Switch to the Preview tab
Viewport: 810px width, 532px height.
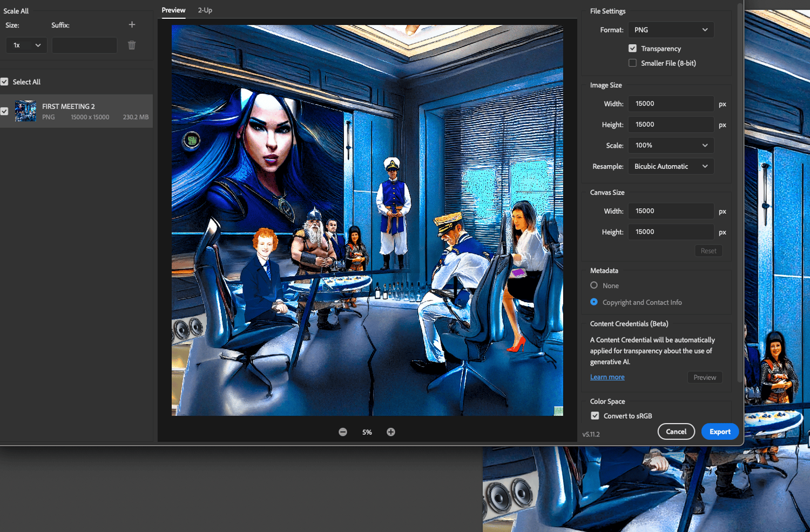(173, 10)
